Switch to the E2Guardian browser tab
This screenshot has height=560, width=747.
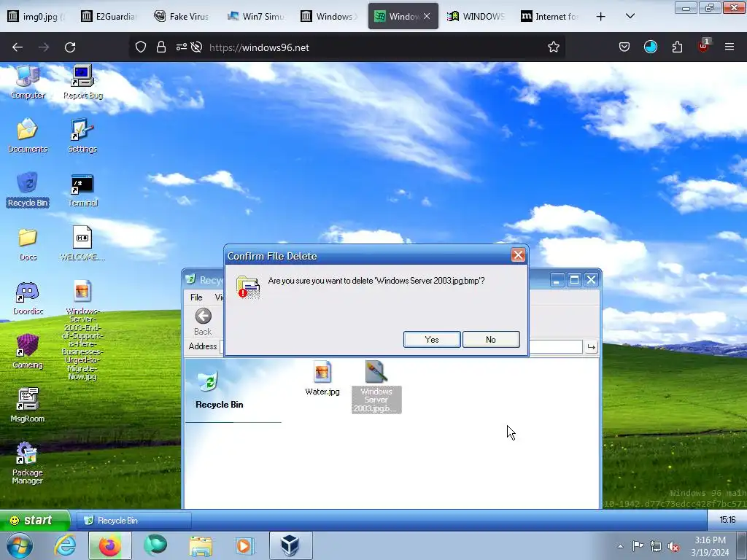click(x=109, y=17)
